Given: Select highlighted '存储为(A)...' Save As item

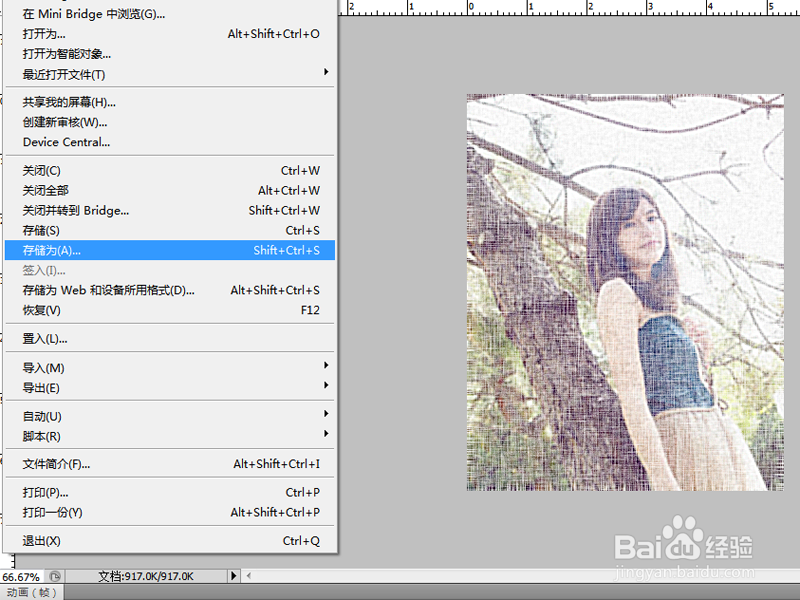Looking at the screenshot, I should click(169, 250).
